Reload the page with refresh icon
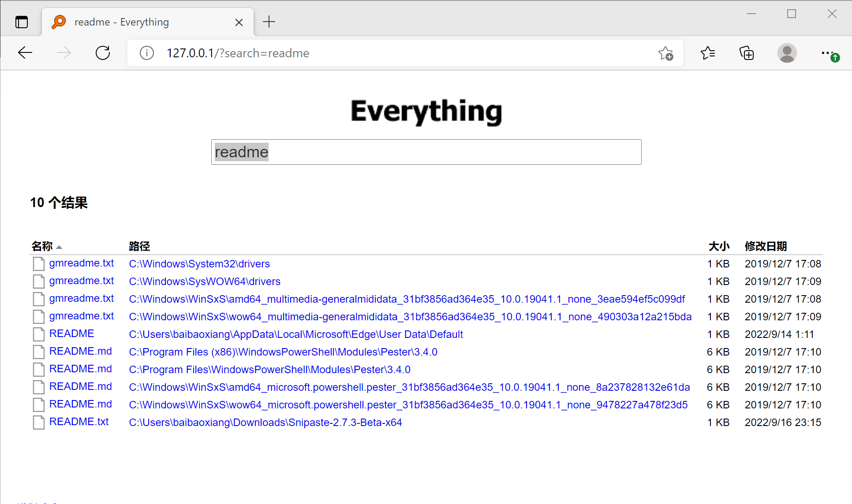This screenshot has height=504, width=852. tap(103, 53)
